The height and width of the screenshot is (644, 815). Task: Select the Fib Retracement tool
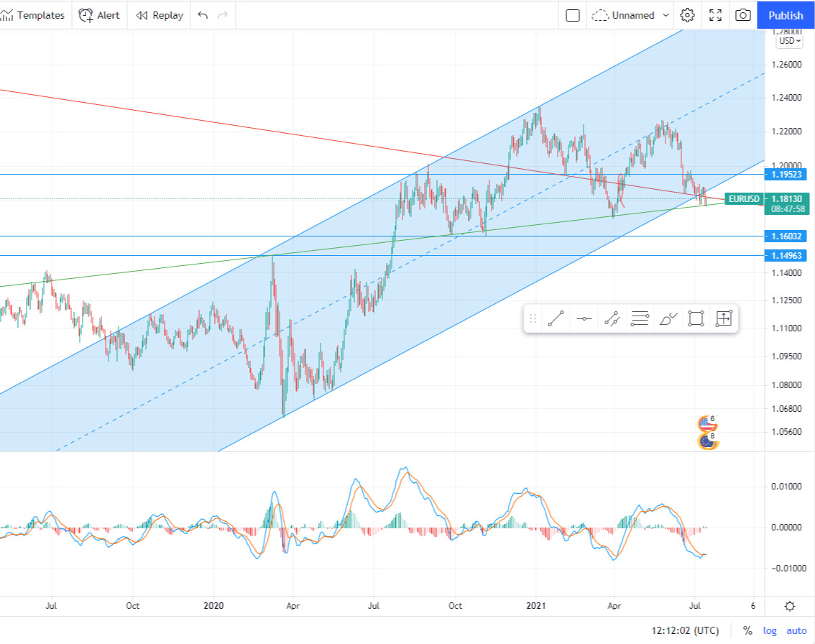click(x=640, y=319)
